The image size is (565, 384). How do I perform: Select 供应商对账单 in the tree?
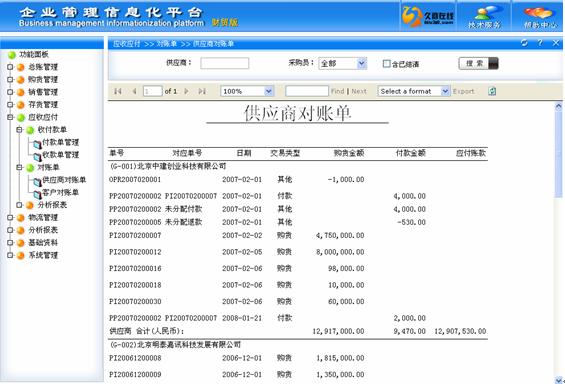point(64,180)
